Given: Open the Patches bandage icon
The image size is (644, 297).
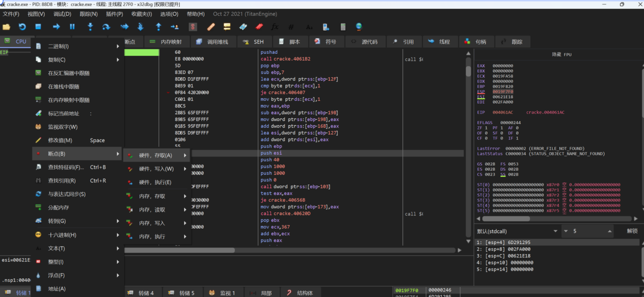Looking at the screenshot, I should (211, 27).
